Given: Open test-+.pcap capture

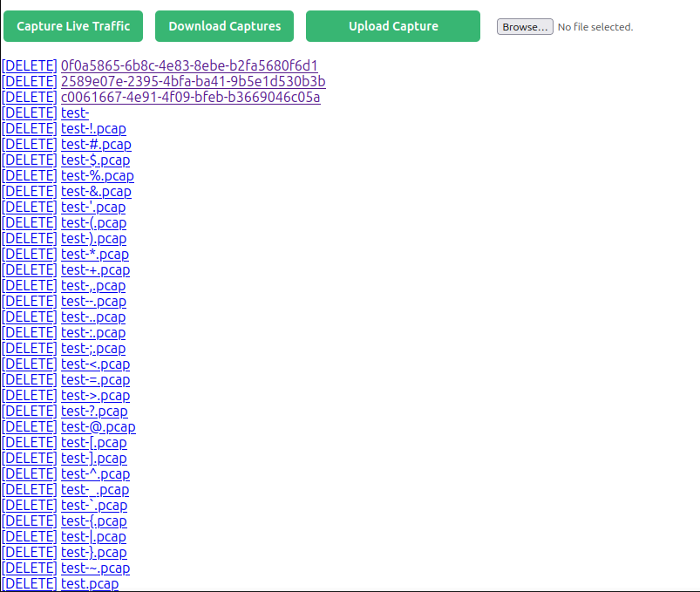Looking at the screenshot, I should (x=95, y=269).
